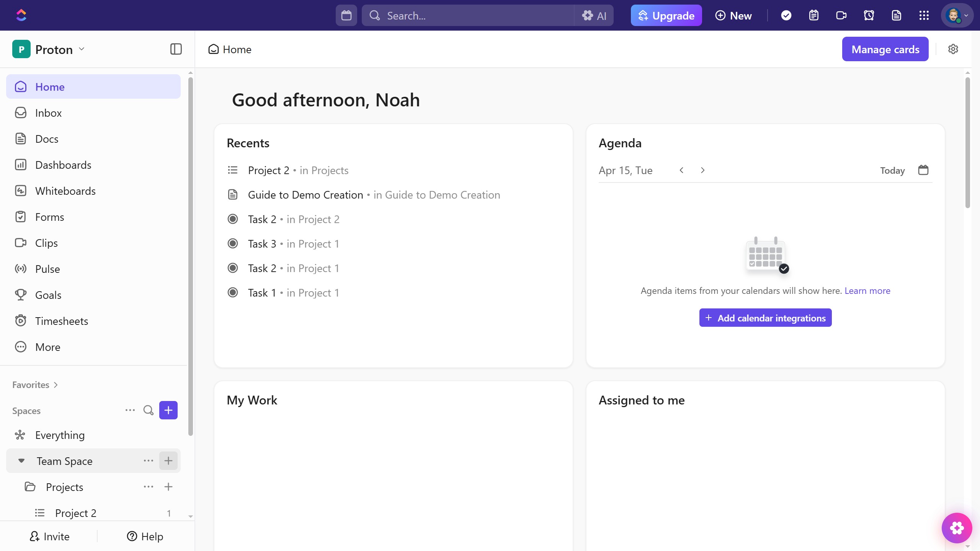The image size is (980, 551).
Task: Expand the Proton workspace dropdown
Action: coord(82,49)
